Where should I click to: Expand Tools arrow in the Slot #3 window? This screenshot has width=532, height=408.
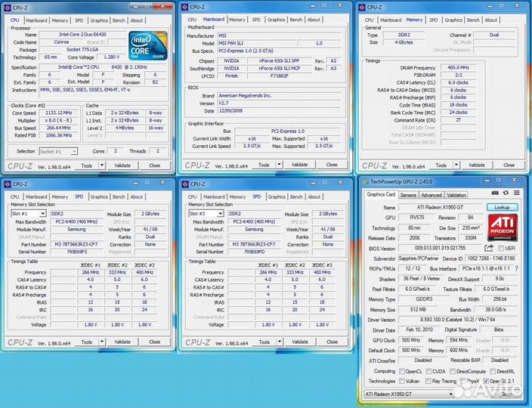[x=280, y=342]
